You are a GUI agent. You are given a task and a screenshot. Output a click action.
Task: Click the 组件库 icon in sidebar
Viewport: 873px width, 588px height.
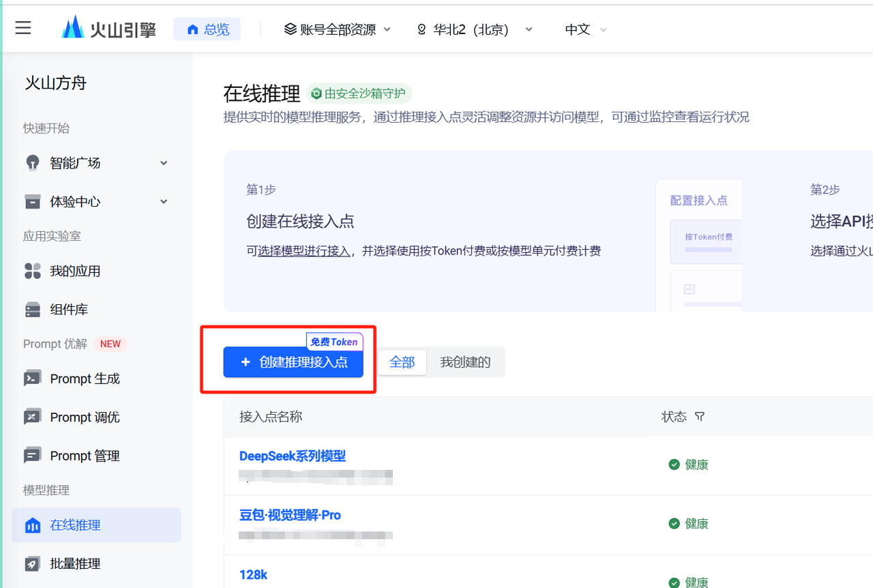(x=32, y=310)
